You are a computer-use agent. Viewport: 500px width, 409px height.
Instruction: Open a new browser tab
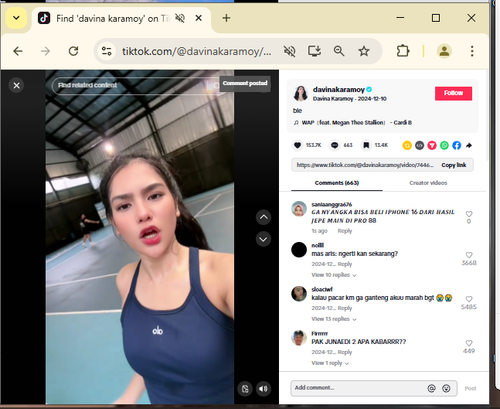(226, 18)
